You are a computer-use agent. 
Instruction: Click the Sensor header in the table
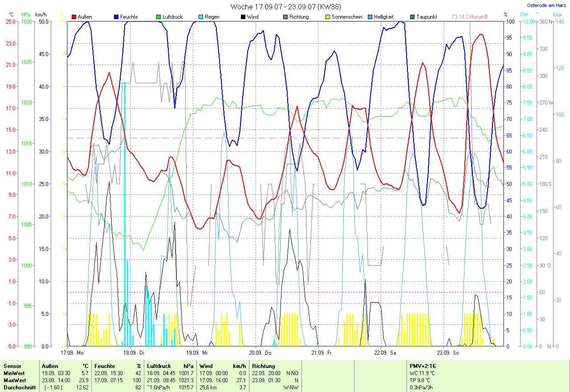(12, 366)
